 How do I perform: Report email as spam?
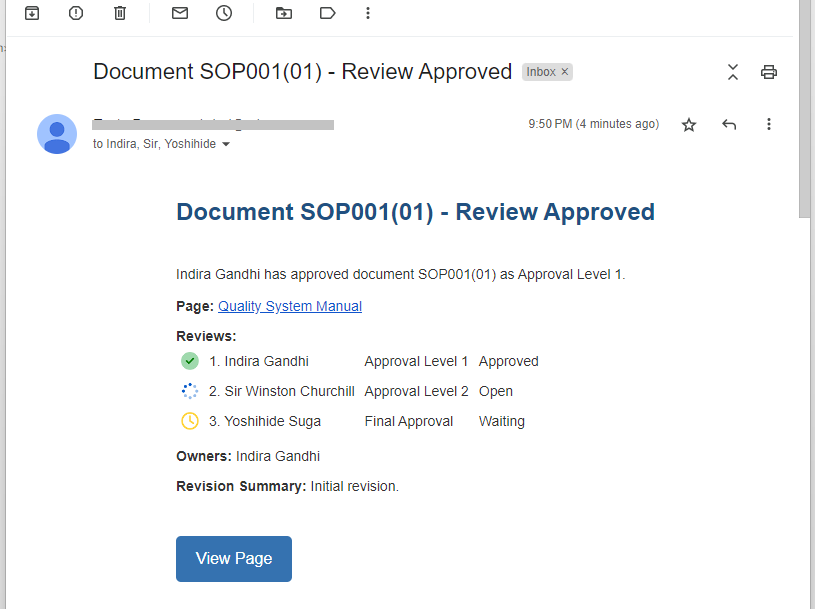[x=76, y=13]
